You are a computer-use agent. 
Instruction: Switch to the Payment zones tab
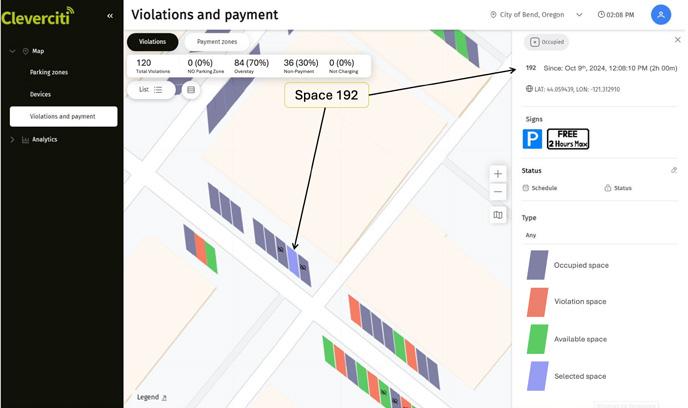tap(217, 42)
